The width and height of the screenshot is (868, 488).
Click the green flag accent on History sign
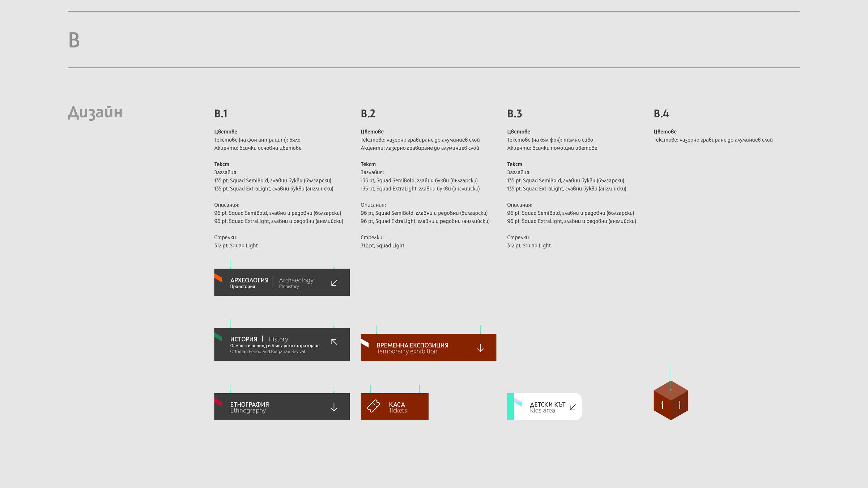coord(218,337)
